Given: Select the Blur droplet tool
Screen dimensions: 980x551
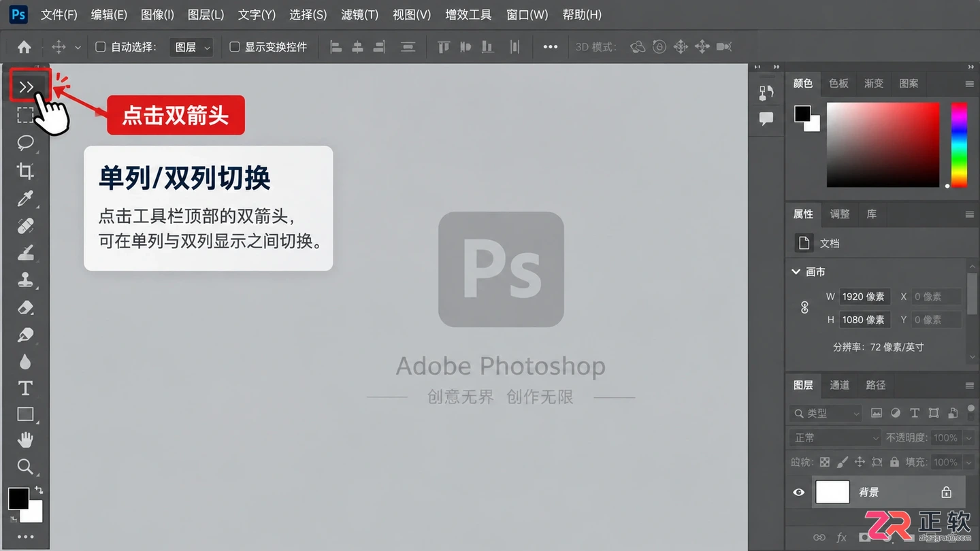Looking at the screenshot, I should [25, 361].
